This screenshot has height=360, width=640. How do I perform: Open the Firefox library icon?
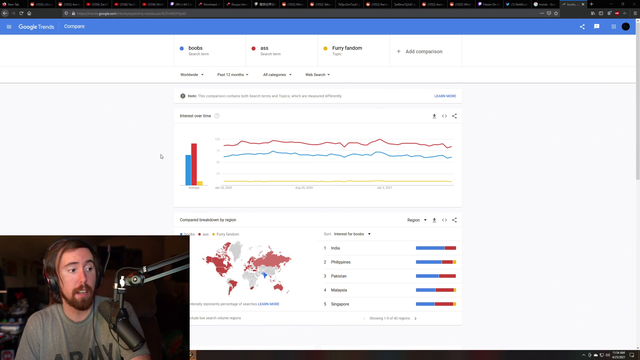pos(593,13)
